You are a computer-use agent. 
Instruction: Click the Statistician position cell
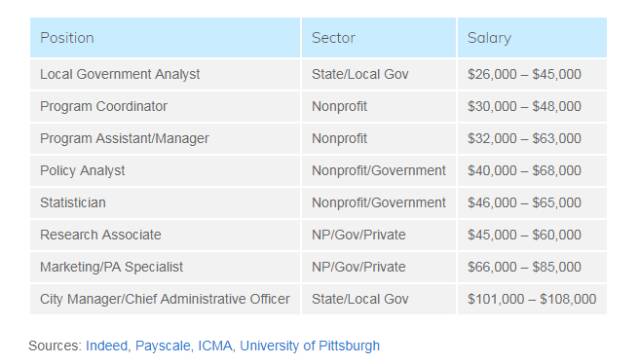click(165, 203)
